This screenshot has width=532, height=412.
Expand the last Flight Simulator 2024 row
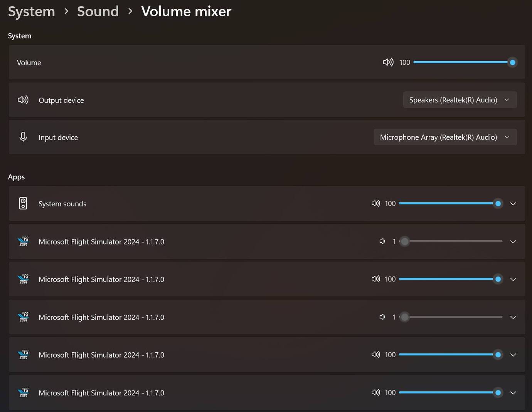pyautogui.click(x=513, y=393)
